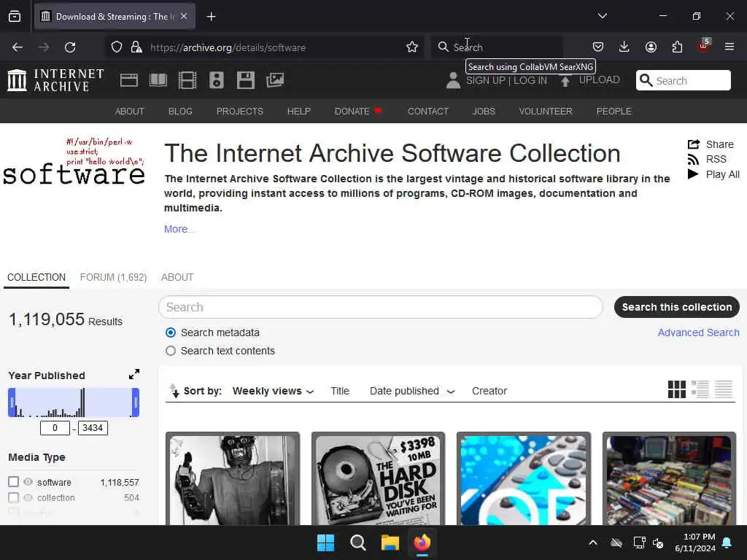This screenshot has height=560, width=747.
Task: Go back to previous page
Action: coord(18,47)
